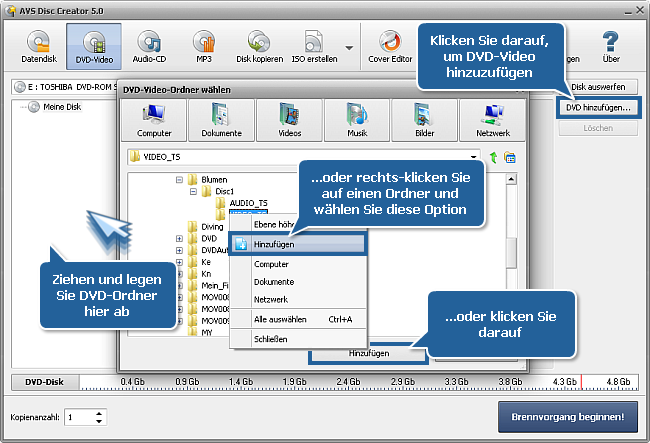Go up one folder level (green arrow)

coord(493,157)
